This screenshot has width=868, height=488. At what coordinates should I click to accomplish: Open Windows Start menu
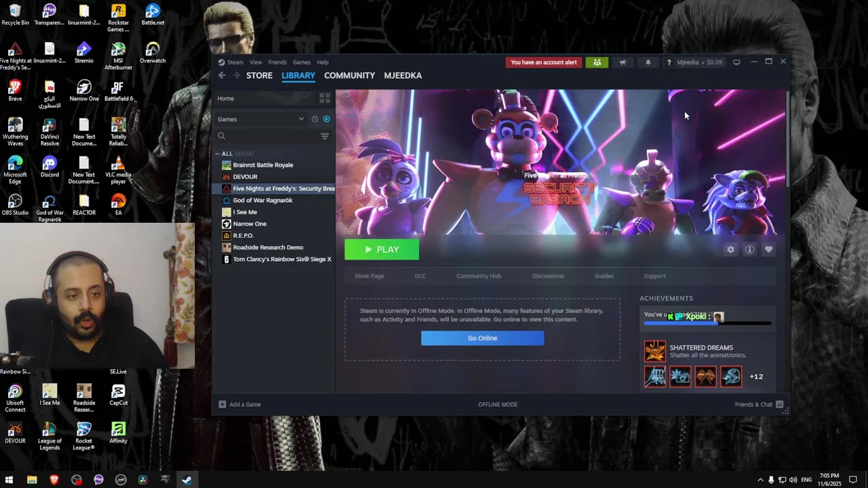click(x=9, y=480)
